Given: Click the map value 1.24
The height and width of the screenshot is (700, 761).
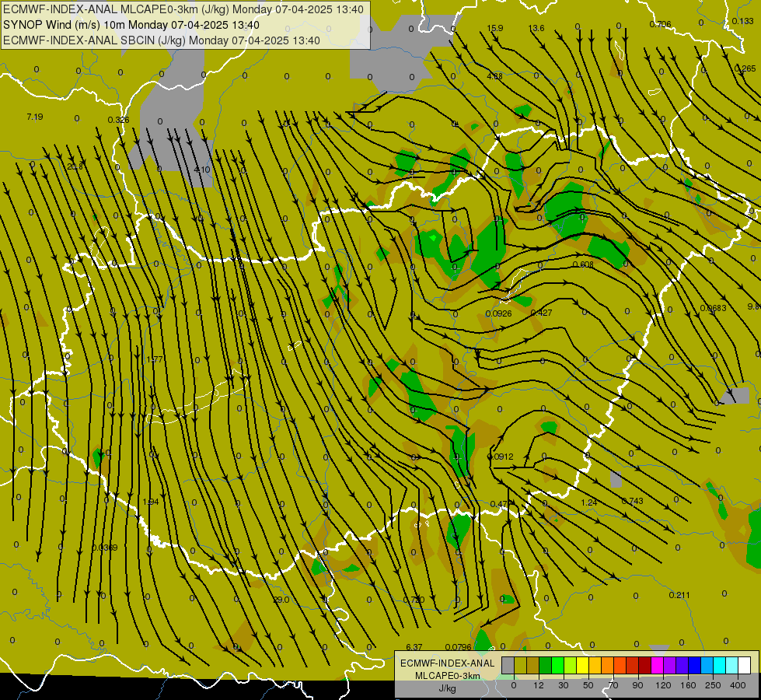Looking at the screenshot, I should click(x=588, y=502).
